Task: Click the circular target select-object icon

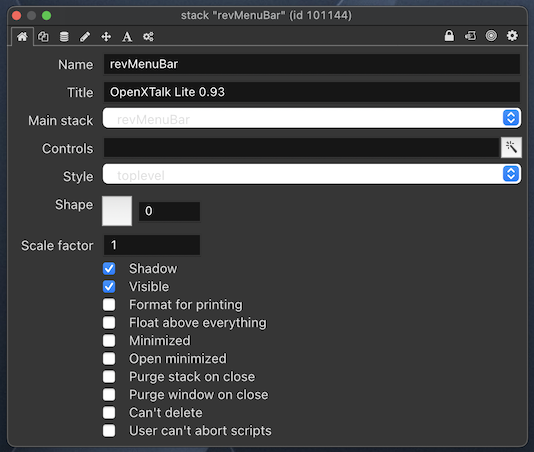Action: 491,36
